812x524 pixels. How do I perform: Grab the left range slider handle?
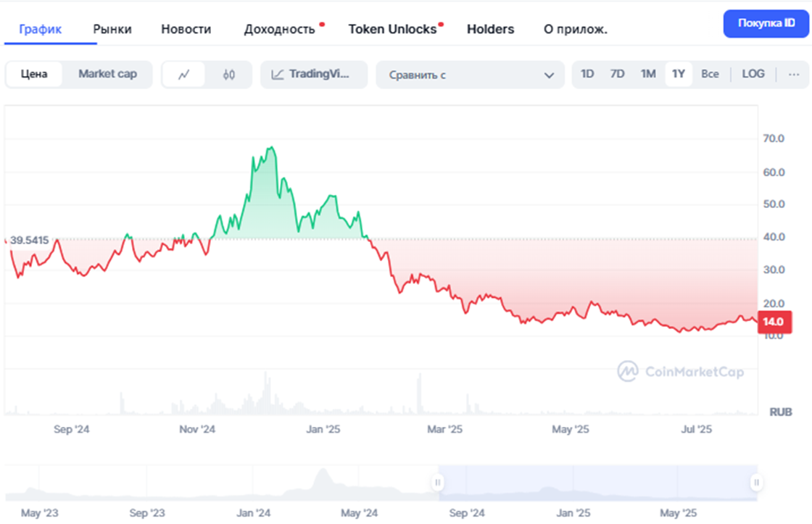[438, 483]
